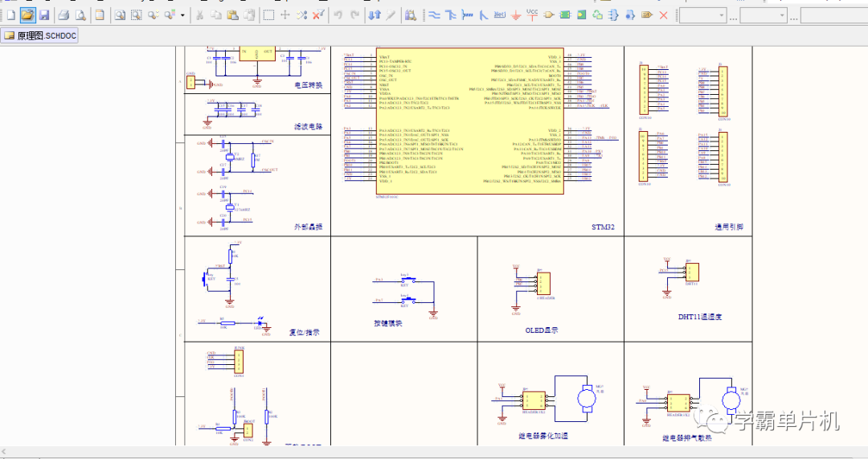Select the 继电器雾化加湿 label

tap(543, 436)
